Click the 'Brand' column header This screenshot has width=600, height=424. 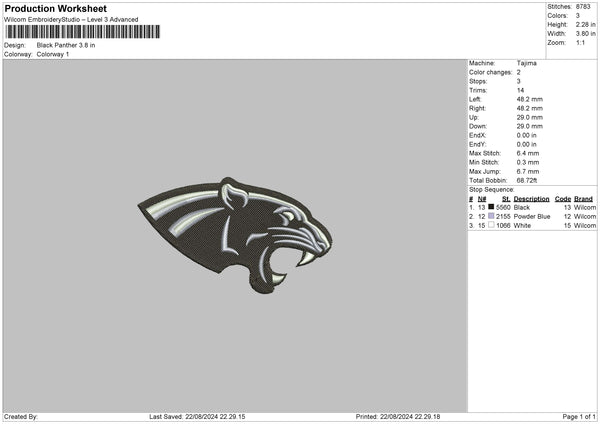(583, 199)
